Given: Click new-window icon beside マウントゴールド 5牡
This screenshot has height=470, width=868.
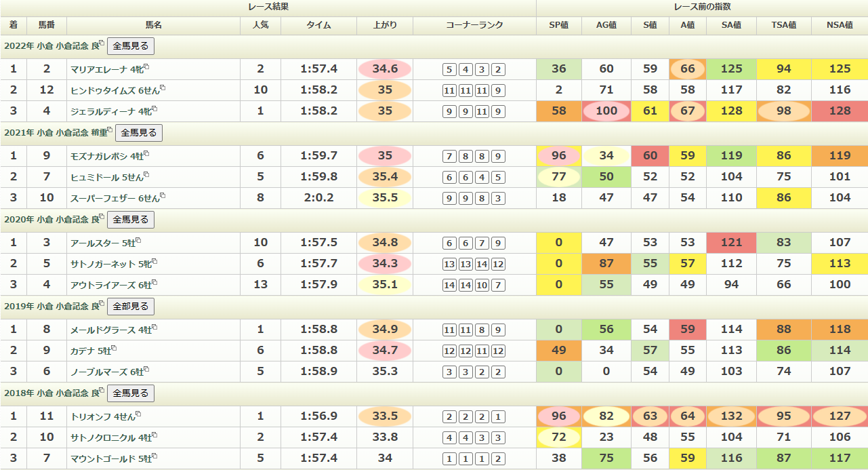Looking at the screenshot, I should point(154,456).
